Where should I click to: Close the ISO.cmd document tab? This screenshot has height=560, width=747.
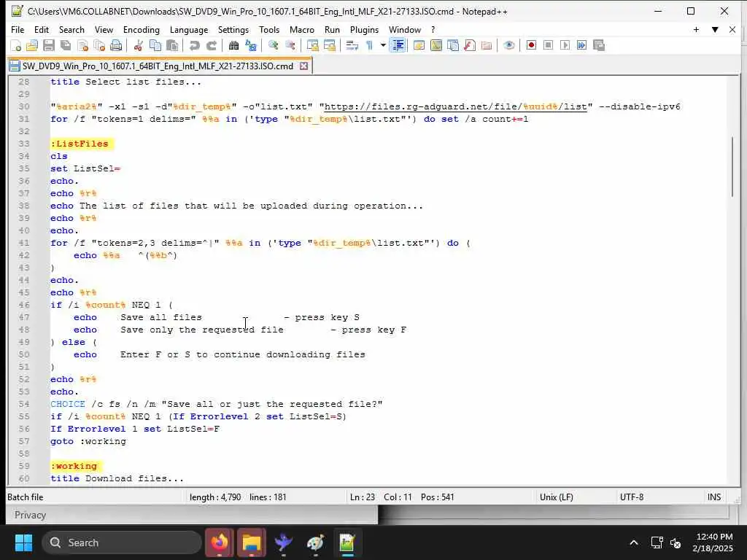(303, 66)
